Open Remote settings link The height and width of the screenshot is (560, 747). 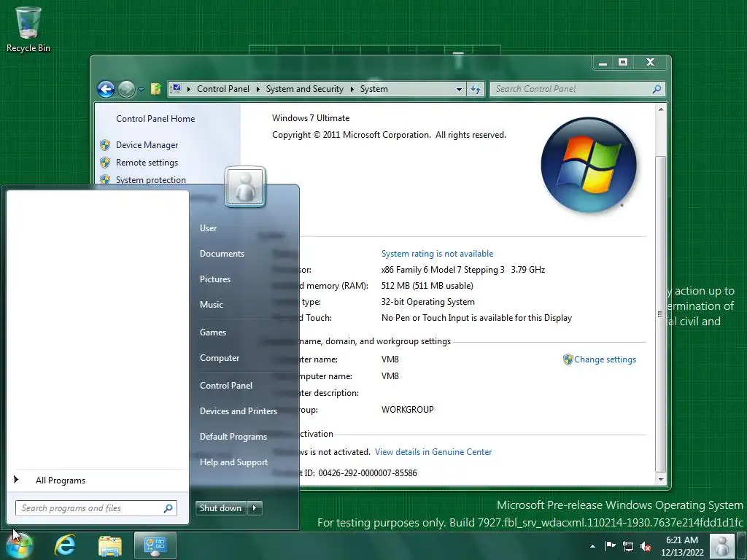coord(147,163)
